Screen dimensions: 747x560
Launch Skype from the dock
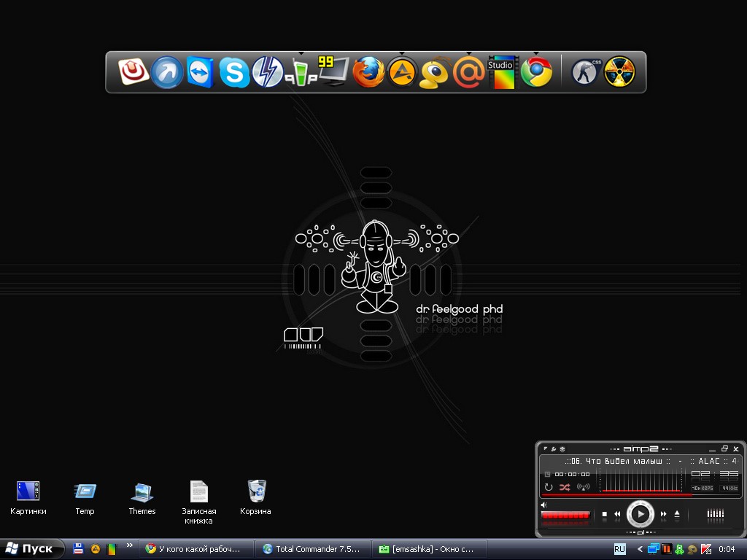[234, 72]
